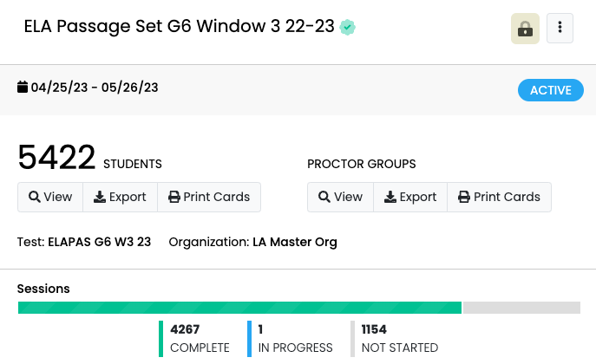View the 5422 students list
The width and height of the screenshot is (596, 364).
click(x=50, y=197)
